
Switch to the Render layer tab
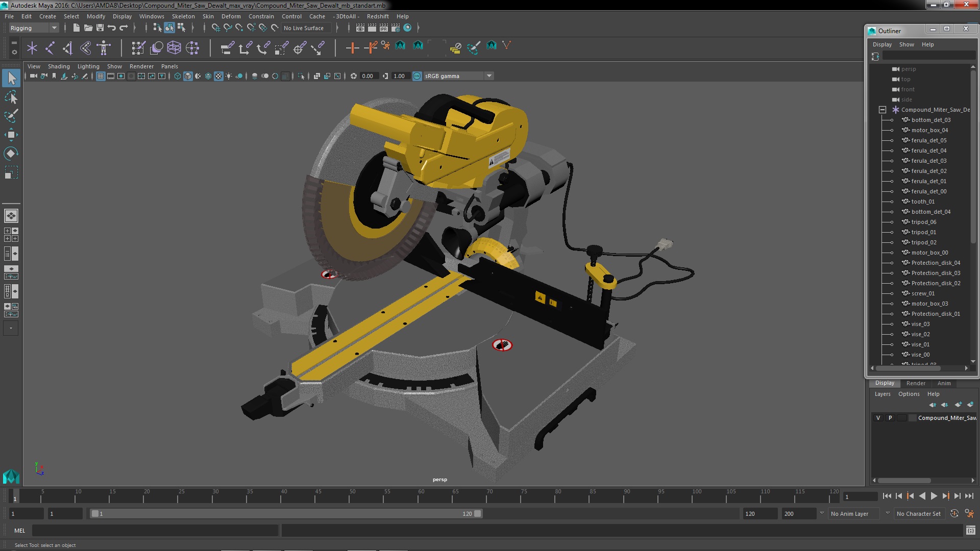(916, 383)
